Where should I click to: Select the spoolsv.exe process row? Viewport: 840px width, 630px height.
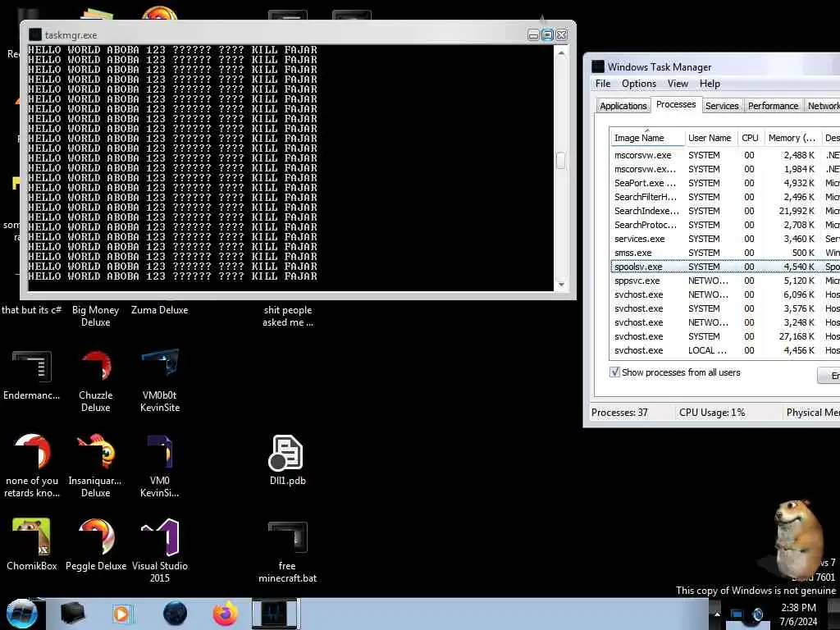point(725,267)
